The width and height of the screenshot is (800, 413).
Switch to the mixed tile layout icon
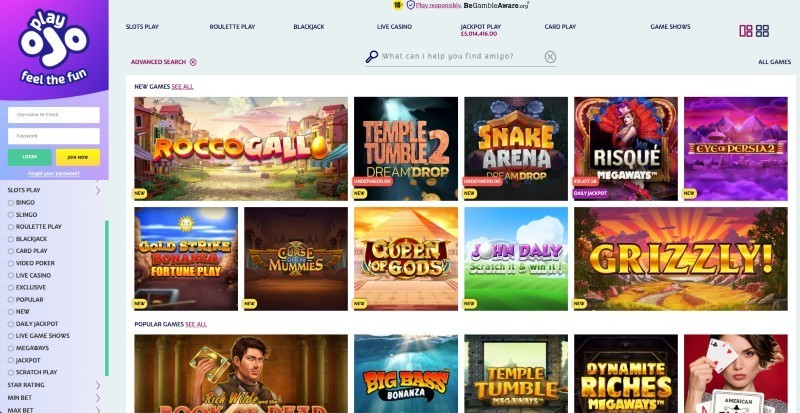tap(745, 31)
